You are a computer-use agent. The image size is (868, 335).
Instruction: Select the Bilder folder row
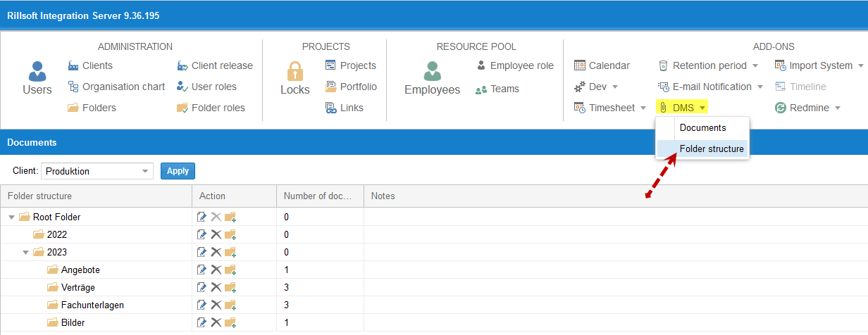click(x=434, y=322)
